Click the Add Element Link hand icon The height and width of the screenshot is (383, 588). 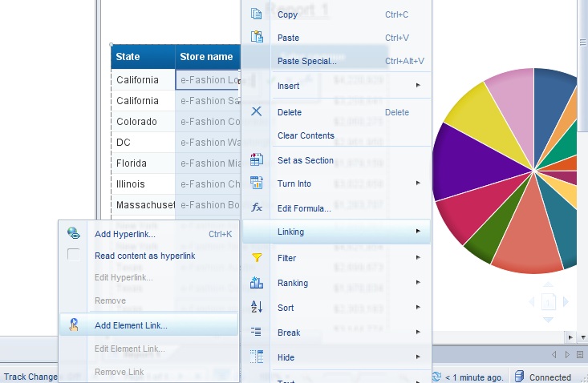74,325
